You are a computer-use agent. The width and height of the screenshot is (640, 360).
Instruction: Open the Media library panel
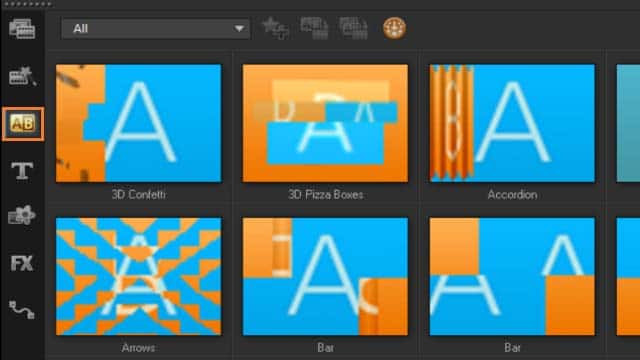pyautogui.click(x=22, y=29)
